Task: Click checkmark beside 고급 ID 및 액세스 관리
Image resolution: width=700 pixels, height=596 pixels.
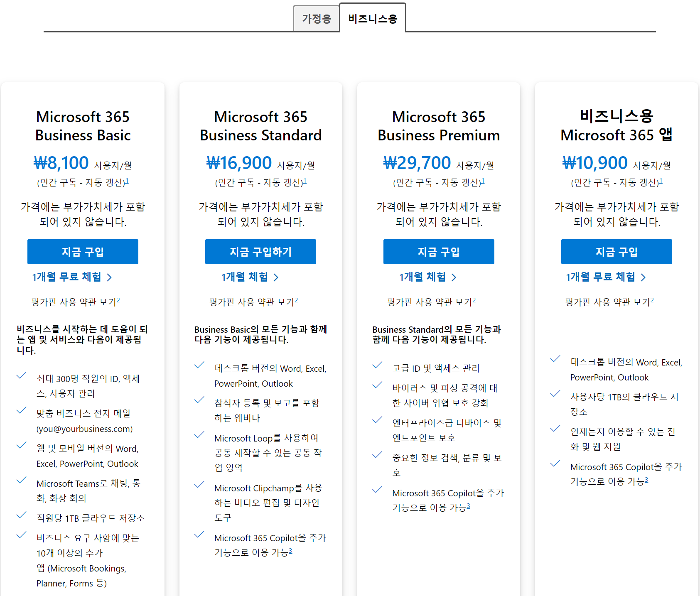Action: (377, 365)
